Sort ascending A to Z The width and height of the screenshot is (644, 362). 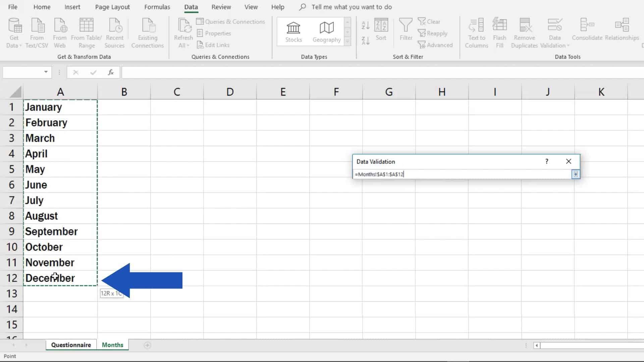365,25
